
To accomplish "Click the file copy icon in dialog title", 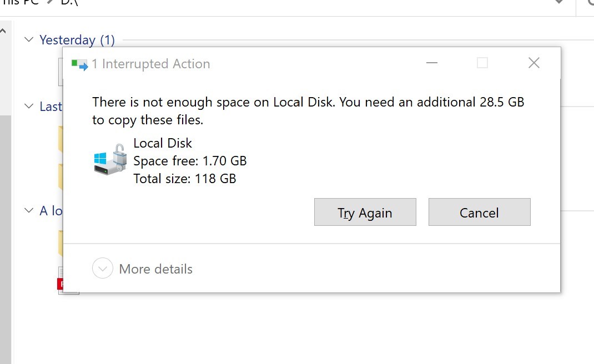I will 79,65.
